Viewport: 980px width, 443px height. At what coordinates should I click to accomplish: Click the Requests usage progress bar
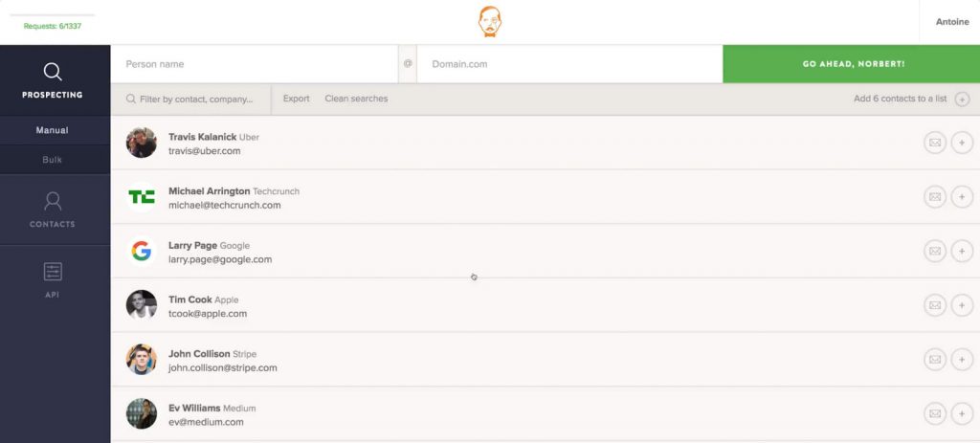53,14
